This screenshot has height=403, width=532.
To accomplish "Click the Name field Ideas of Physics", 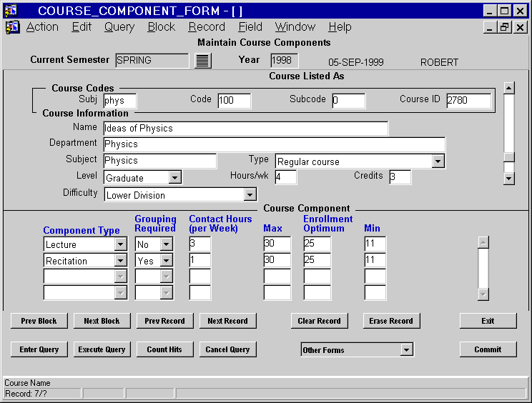I will click(x=246, y=129).
